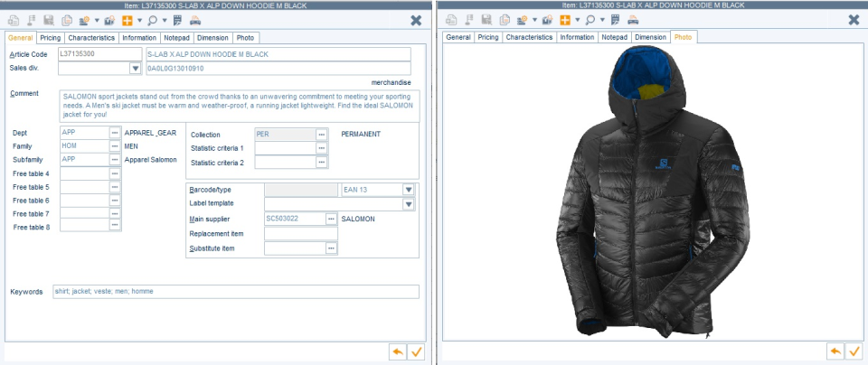
Task: Click the orange plus icon in left window toolbar
Action: point(128,19)
